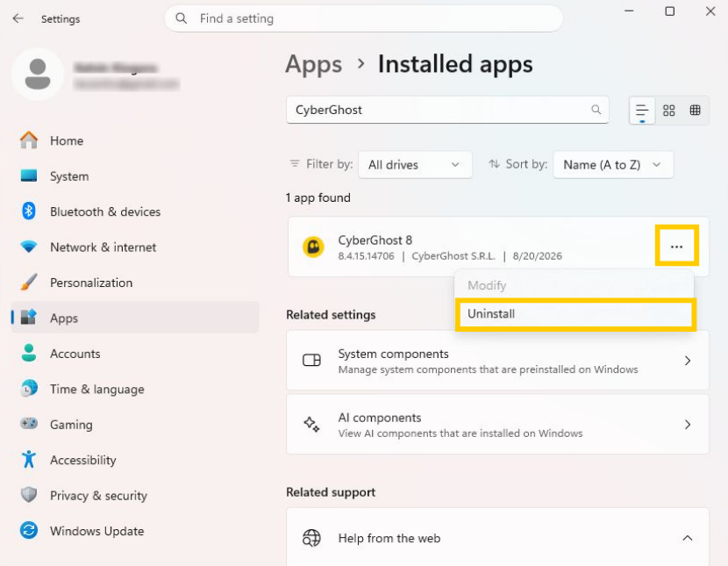Choose Uninstall from the context menu
Image resolution: width=728 pixels, height=566 pixels.
point(575,314)
